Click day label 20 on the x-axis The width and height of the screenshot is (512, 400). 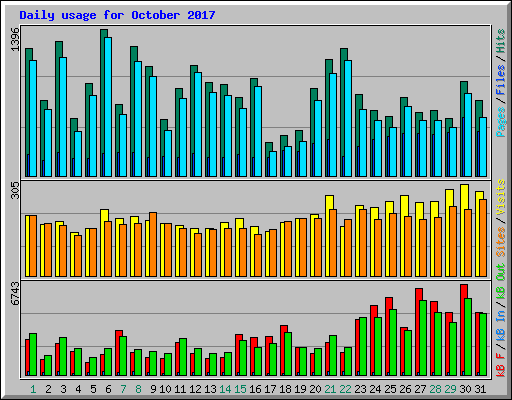(x=315, y=389)
